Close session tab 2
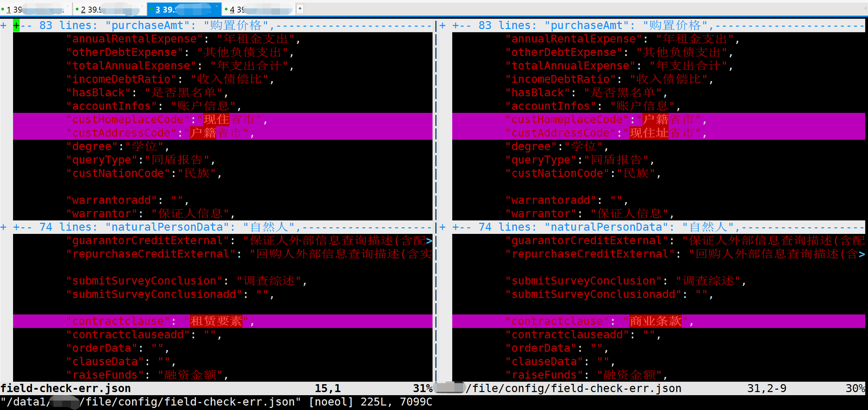The image size is (868, 410). (x=142, y=6)
